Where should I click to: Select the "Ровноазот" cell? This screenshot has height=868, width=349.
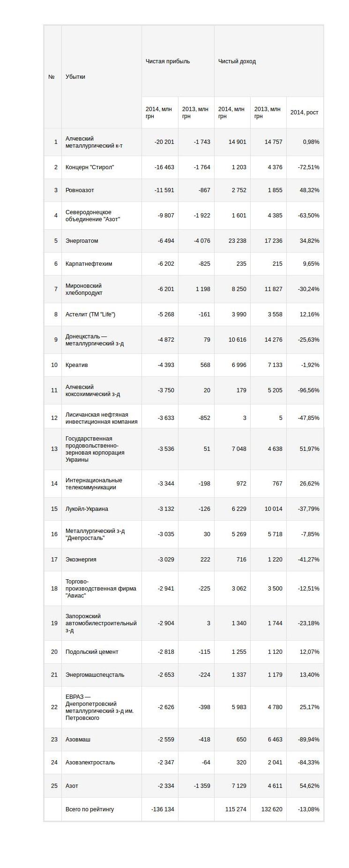coord(80,190)
